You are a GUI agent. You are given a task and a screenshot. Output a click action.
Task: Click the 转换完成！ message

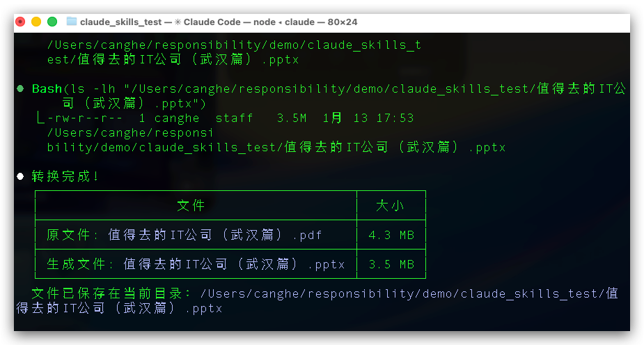click(65, 176)
